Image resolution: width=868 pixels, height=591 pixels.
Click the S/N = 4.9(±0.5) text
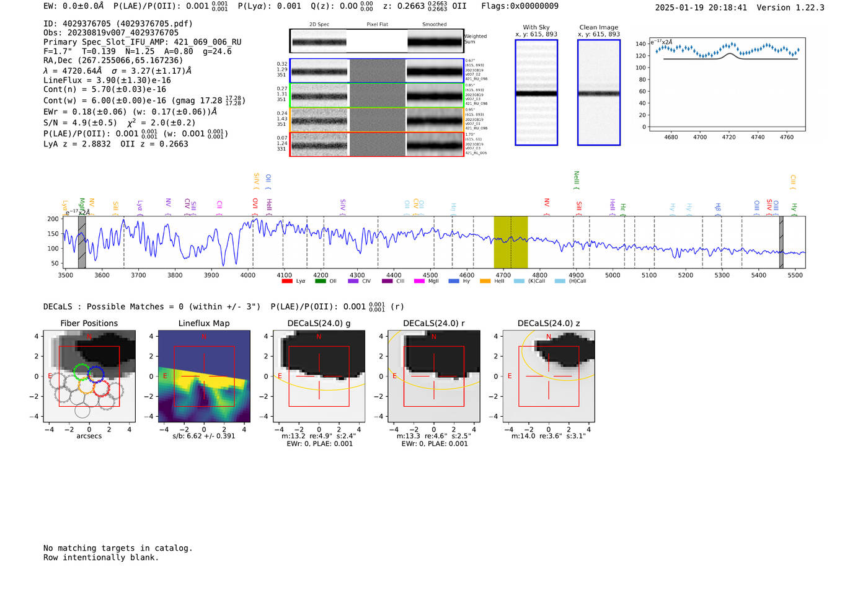click(x=80, y=123)
